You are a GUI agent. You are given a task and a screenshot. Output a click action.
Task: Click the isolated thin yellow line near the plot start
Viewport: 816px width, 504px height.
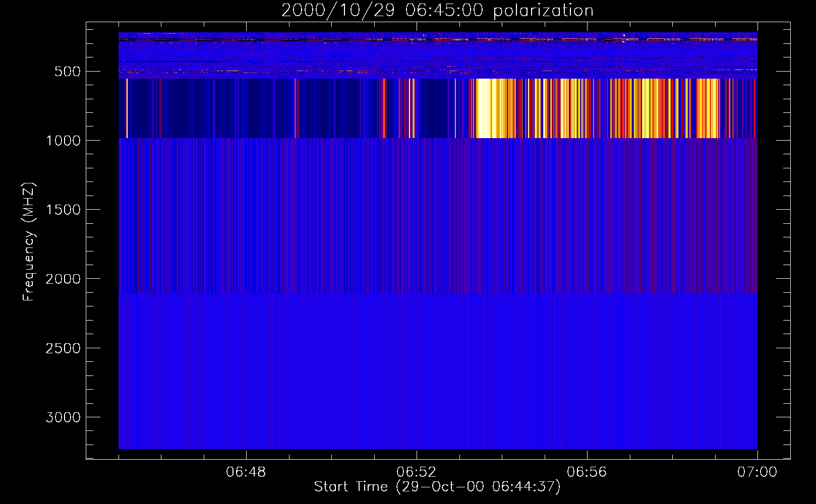127,108
